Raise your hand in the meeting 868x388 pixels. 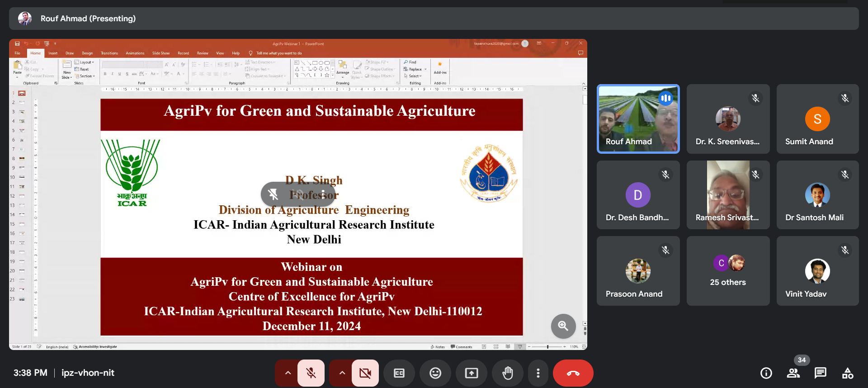pyautogui.click(x=508, y=373)
